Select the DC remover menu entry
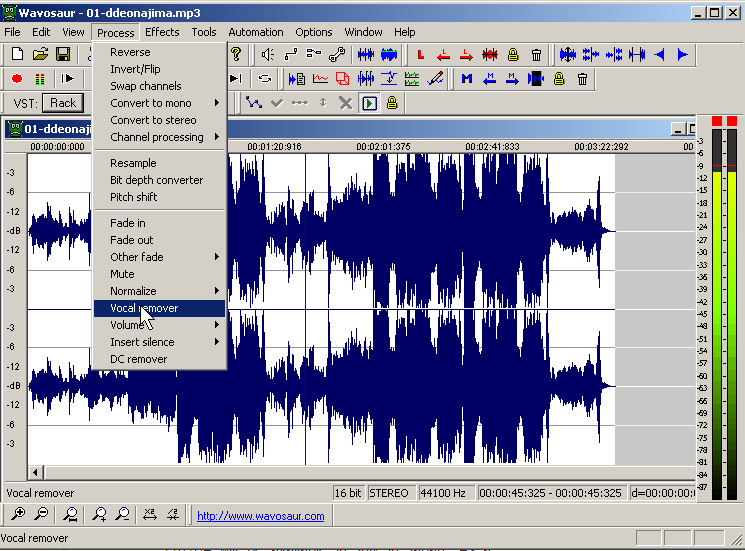The image size is (745, 551). [x=159, y=360]
